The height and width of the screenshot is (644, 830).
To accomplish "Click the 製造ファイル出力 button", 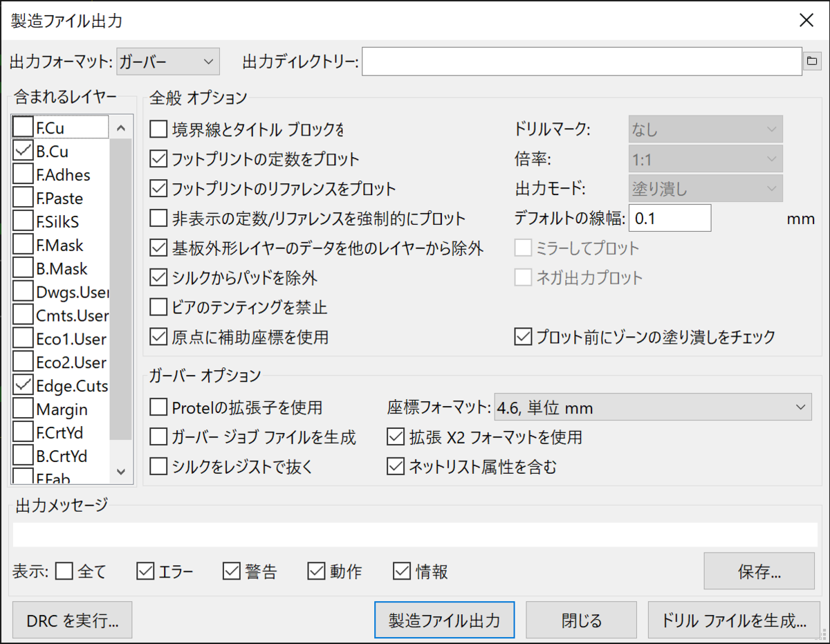I will pos(444,620).
